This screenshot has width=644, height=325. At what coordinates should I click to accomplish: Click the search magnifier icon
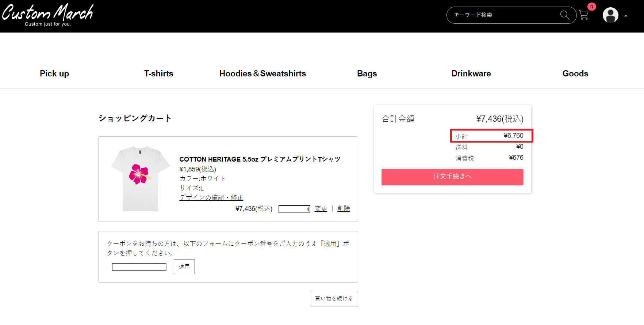tap(564, 15)
